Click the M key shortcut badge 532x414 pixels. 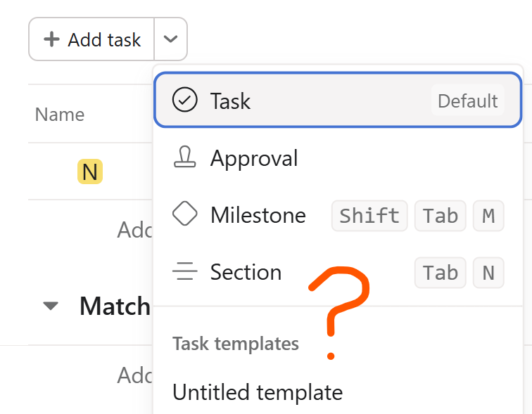(488, 216)
